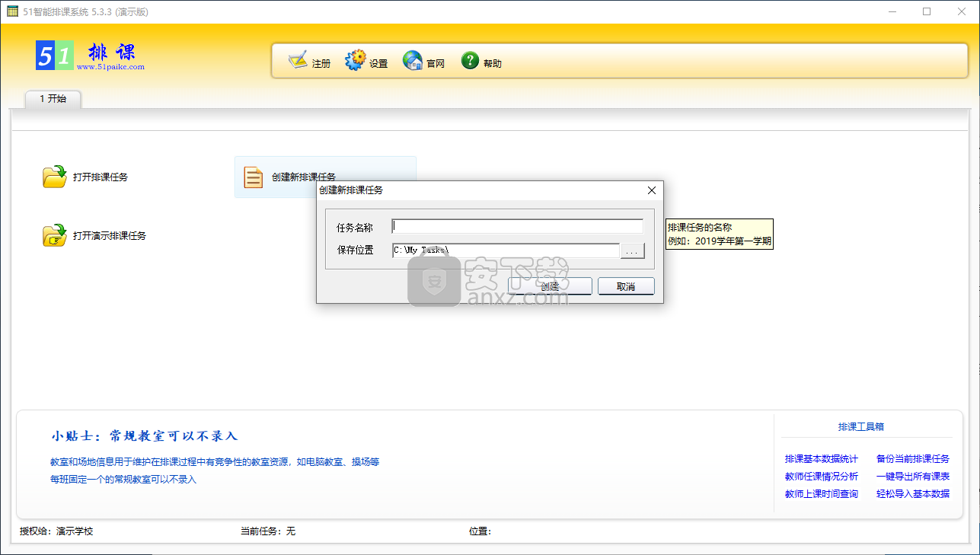Viewport: 980px width, 555px height.
Task: Click the 当前任务: 无 status text
Action: pos(268,531)
